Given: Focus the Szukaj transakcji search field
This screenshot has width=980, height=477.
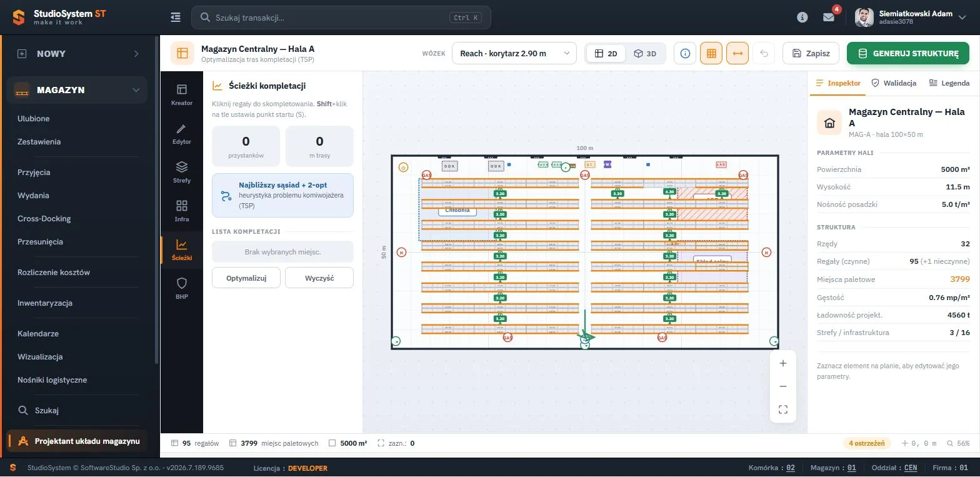Looking at the screenshot, I should coord(341,18).
